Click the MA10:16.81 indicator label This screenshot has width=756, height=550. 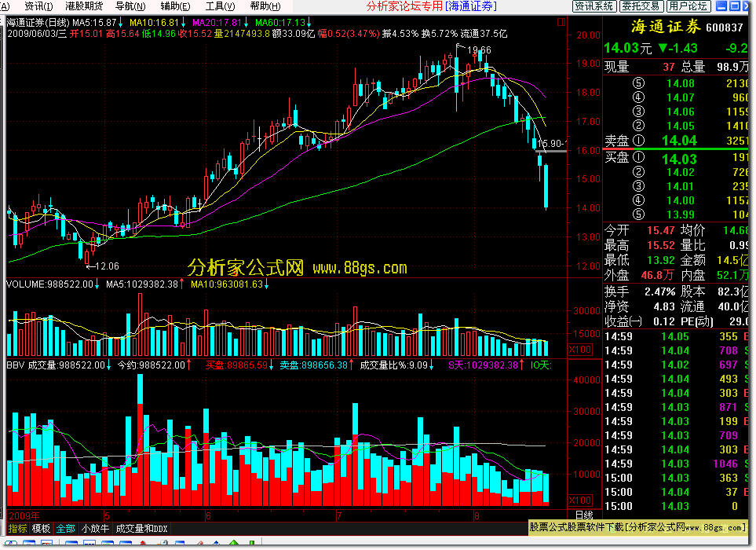(154, 23)
